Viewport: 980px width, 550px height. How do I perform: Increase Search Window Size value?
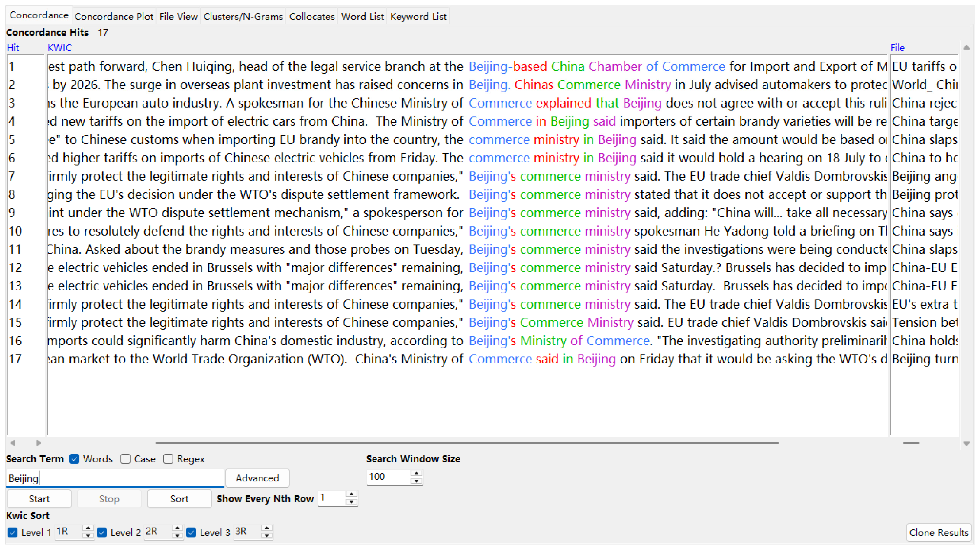tap(416, 473)
